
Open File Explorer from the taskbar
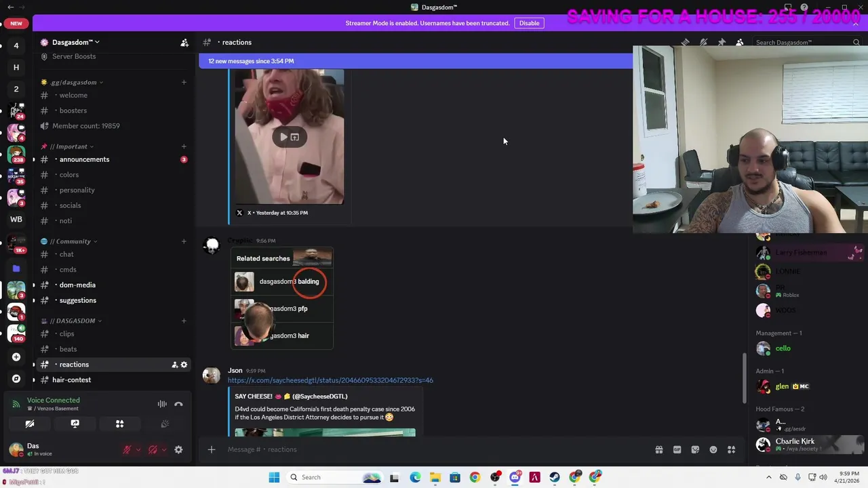[435, 477]
